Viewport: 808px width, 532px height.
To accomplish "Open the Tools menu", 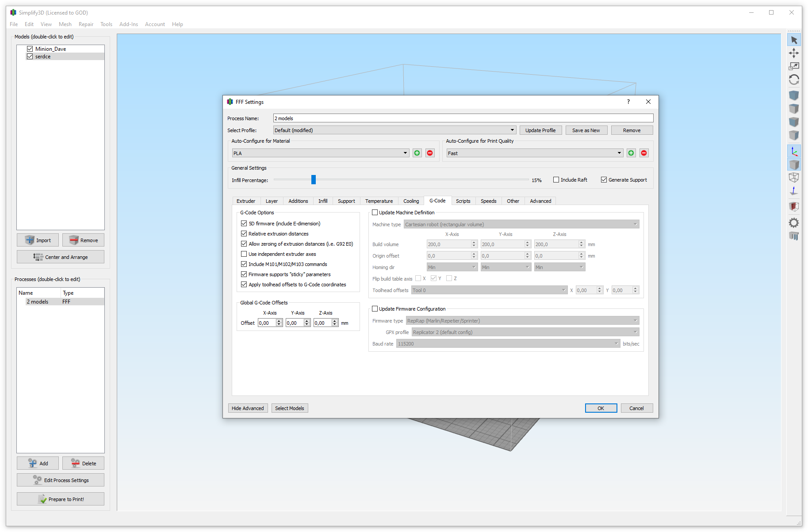I will 106,24.
